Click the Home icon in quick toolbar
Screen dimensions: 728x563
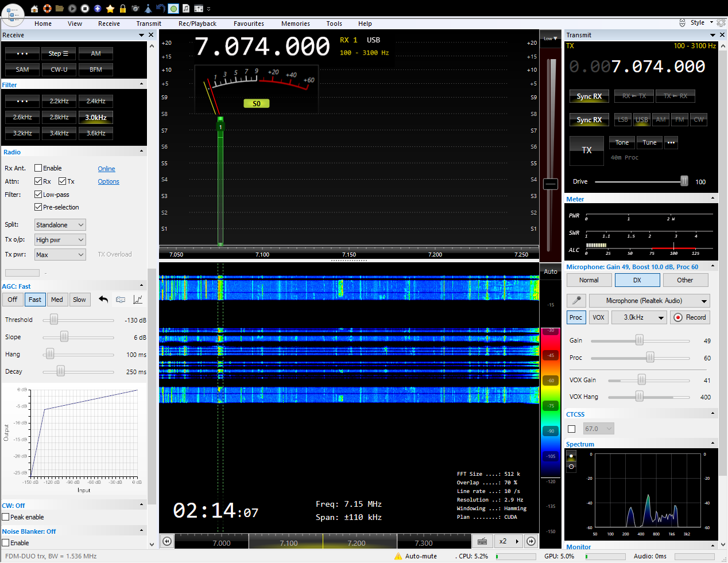point(34,9)
